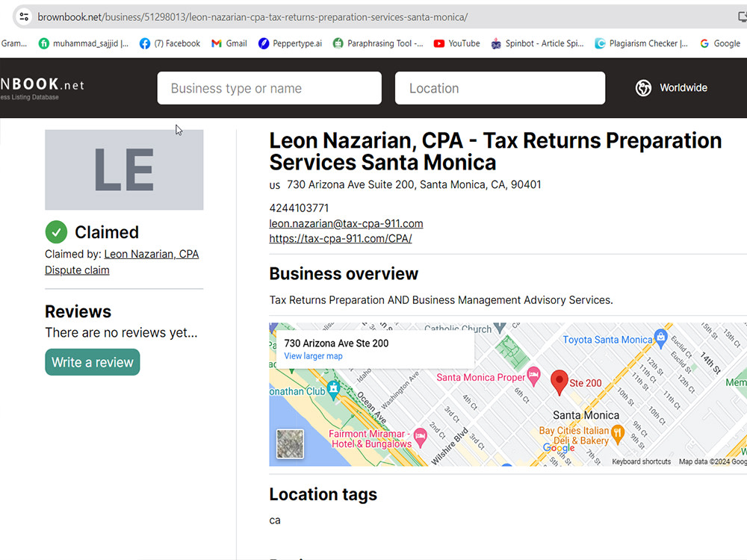Open the Plagiarism Checker bookmark
Image resolution: width=747 pixels, height=560 pixels.
point(641,43)
